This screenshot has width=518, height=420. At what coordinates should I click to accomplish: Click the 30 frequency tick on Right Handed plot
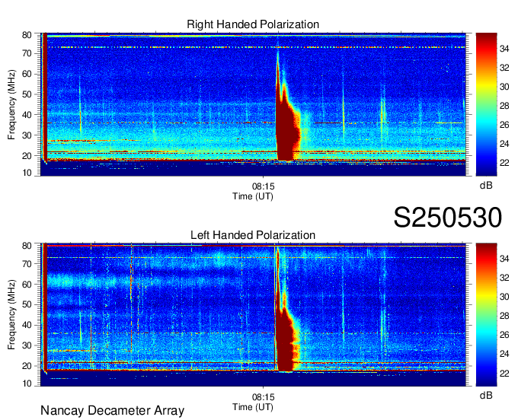coord(27,135)
